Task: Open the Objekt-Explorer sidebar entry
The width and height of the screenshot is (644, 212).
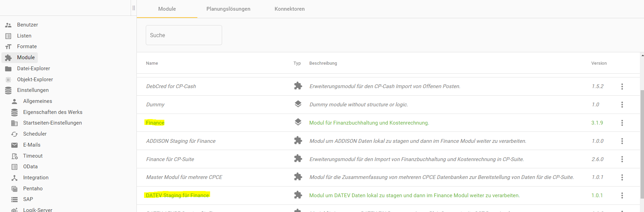Action: click(35, 79)
